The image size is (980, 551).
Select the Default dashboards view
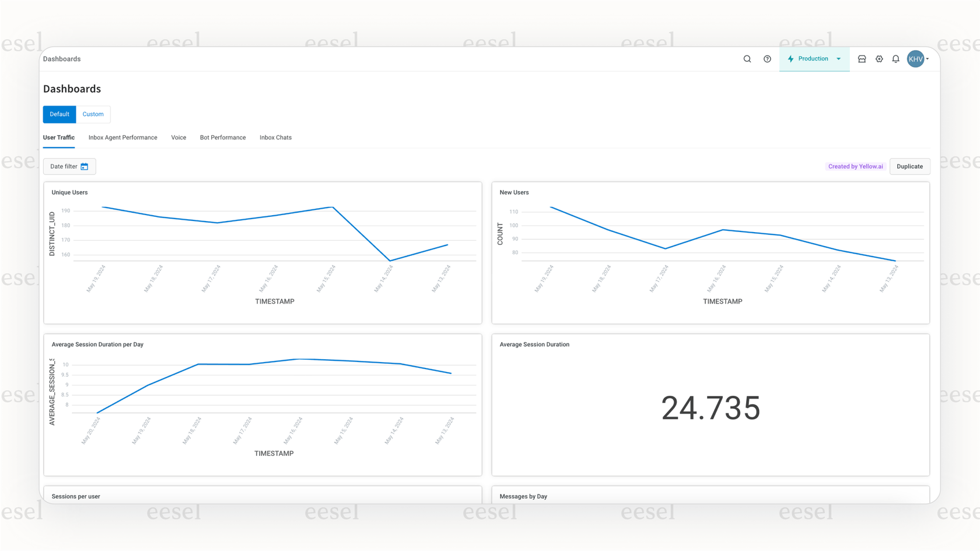(x=59, y=114)
